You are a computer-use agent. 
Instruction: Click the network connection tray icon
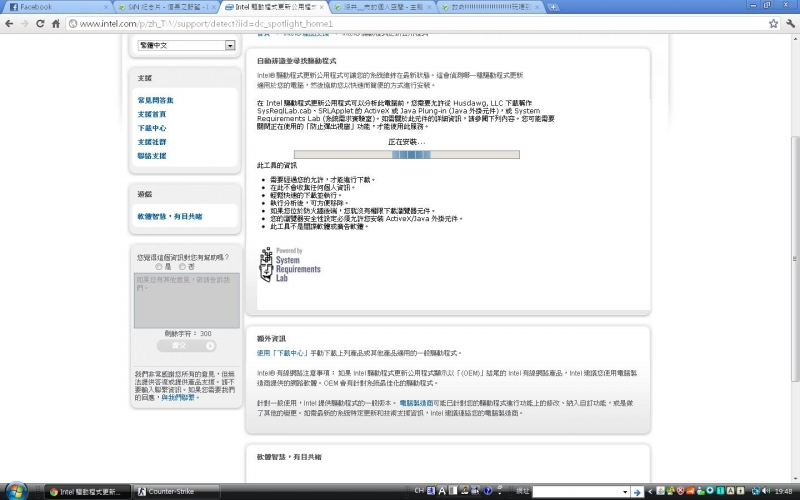756,491
